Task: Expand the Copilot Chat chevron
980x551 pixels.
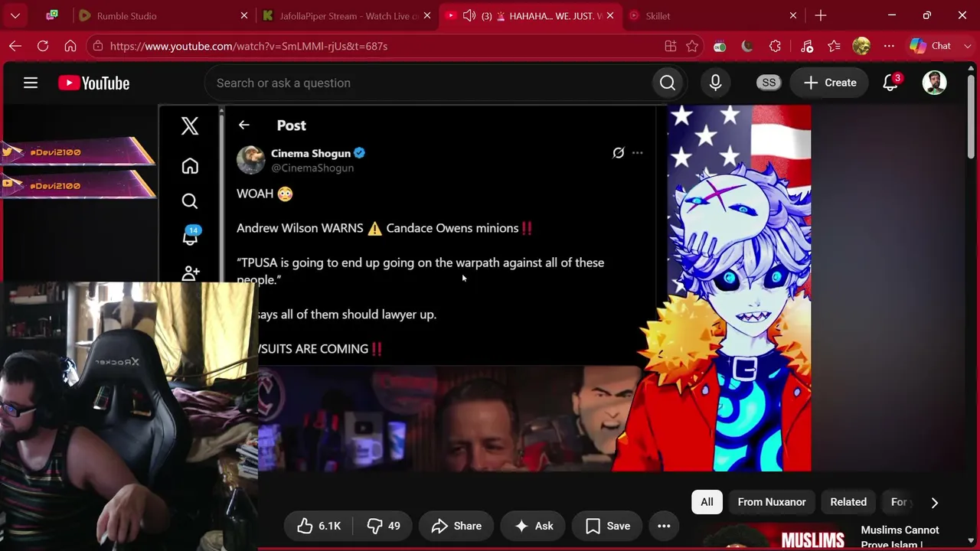Action: pos(967,46)
